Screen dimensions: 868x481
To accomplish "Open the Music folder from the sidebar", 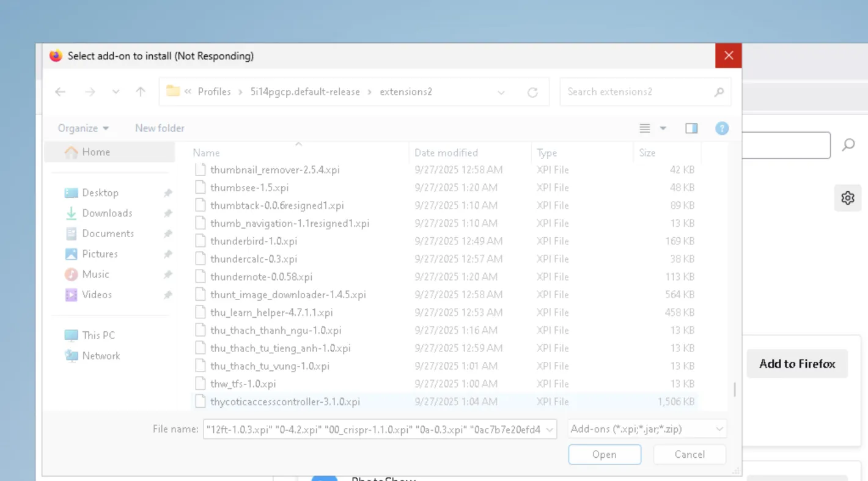I will (x=96, y=274).
